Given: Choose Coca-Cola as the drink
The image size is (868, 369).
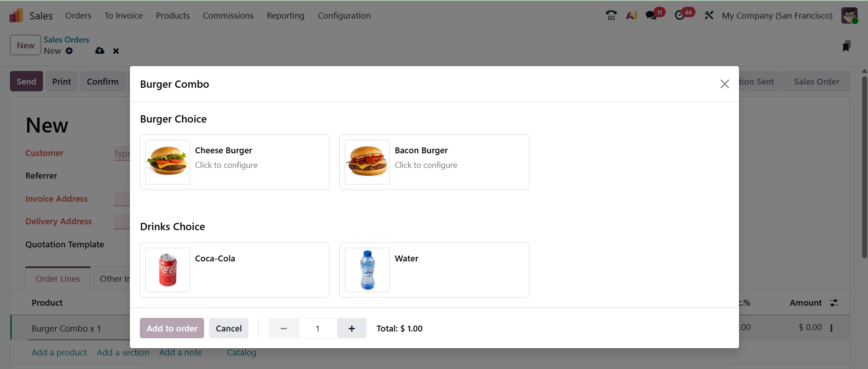Looking at the screenshot, I should pos(234,270).
